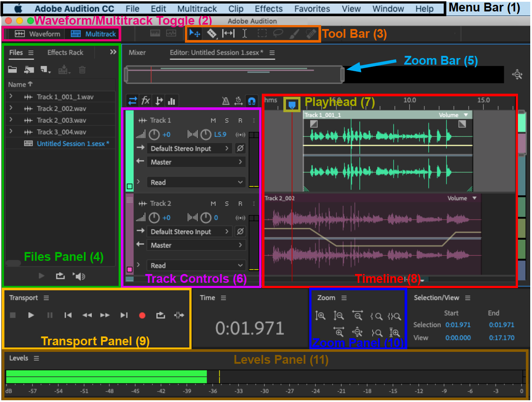Click the Track 1 volume knob
The width and height of the screenshot is (532, 402).
point(154,134)
